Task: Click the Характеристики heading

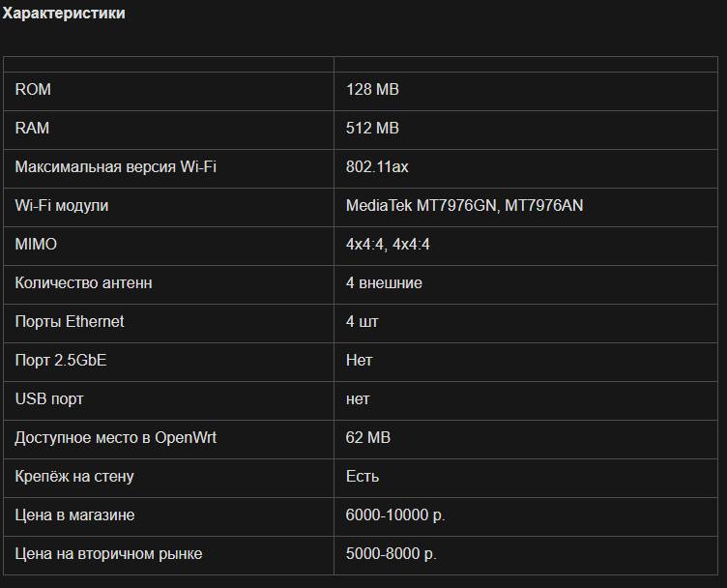Action: pyautogui.click(x=64, y=13)
